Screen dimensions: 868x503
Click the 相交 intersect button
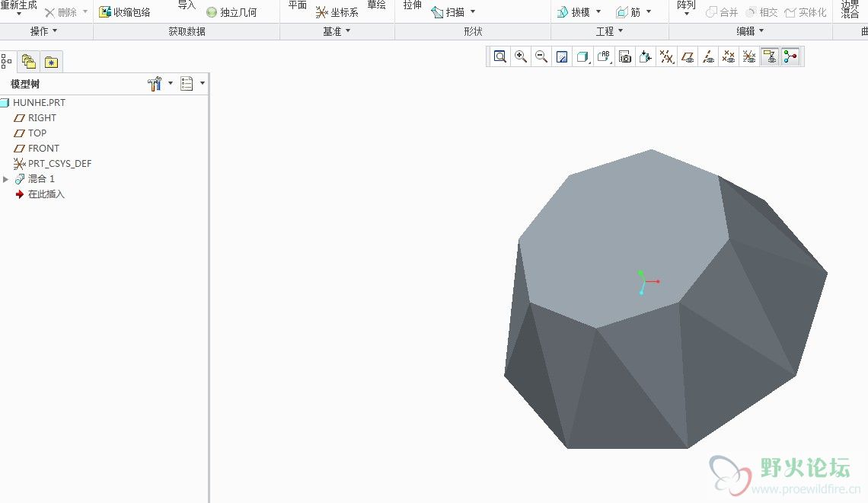(x=761, y=12)
